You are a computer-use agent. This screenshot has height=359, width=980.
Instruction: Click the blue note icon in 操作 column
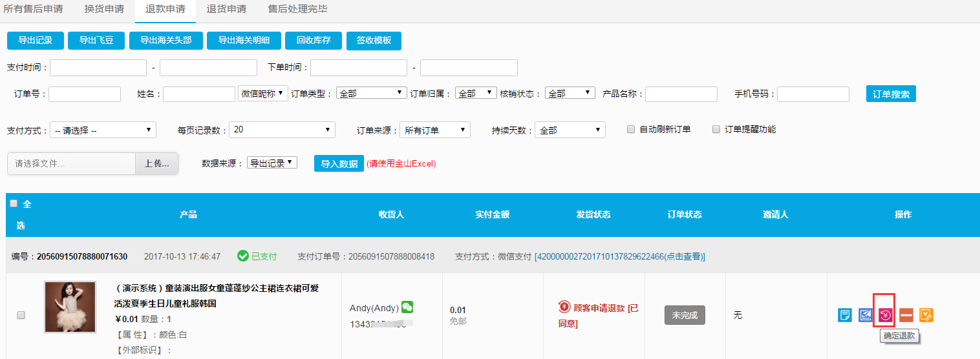[x=844, y=315]
